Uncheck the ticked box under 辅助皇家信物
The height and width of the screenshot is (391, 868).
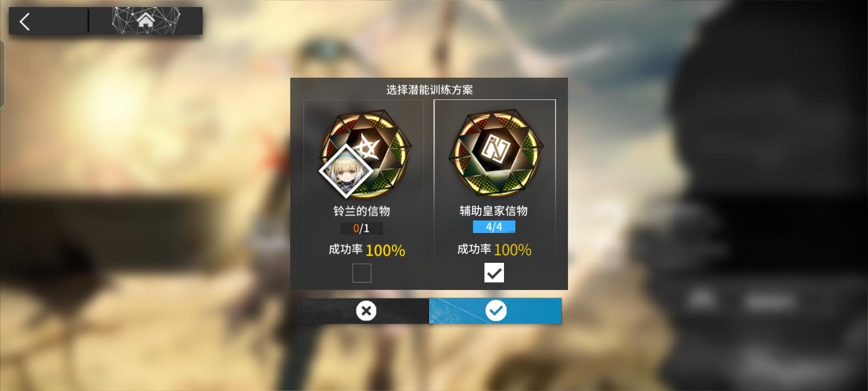tap(494, 273)
